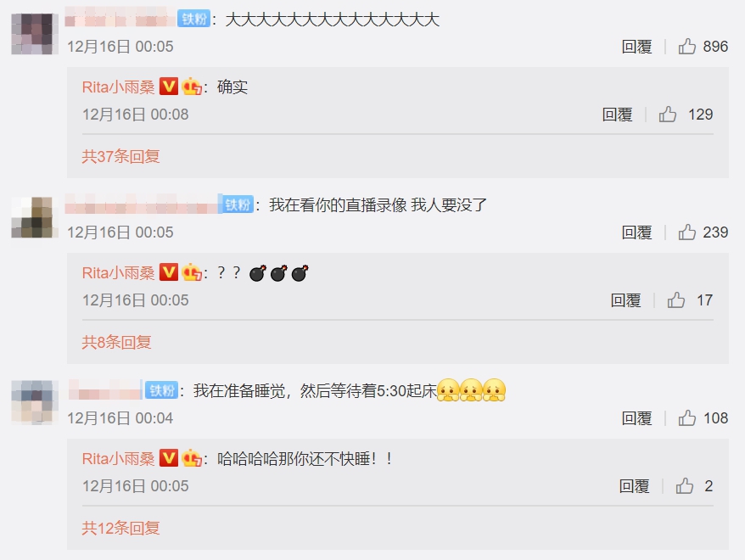Reply to Rita's "确实" comment via 回覆

point(617,114)
